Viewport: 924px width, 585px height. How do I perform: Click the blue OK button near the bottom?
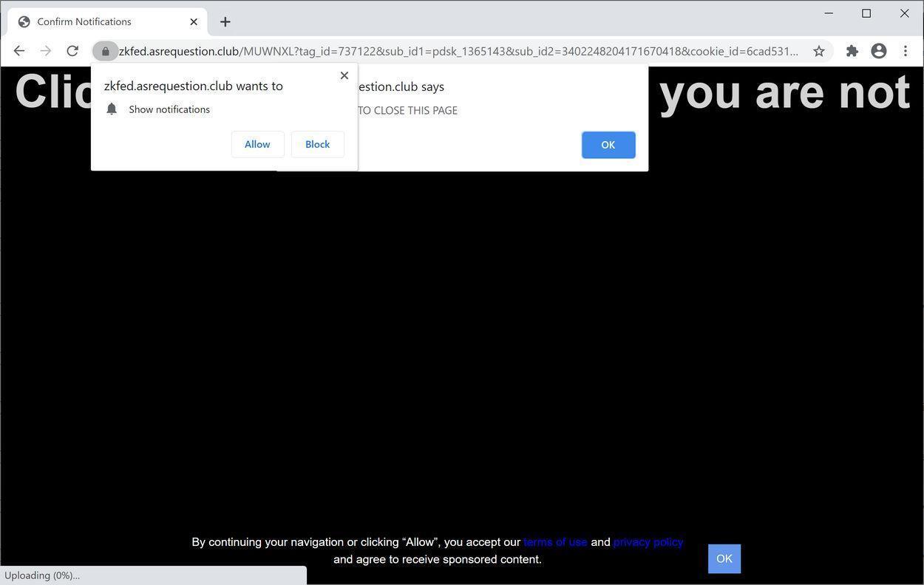724,558
